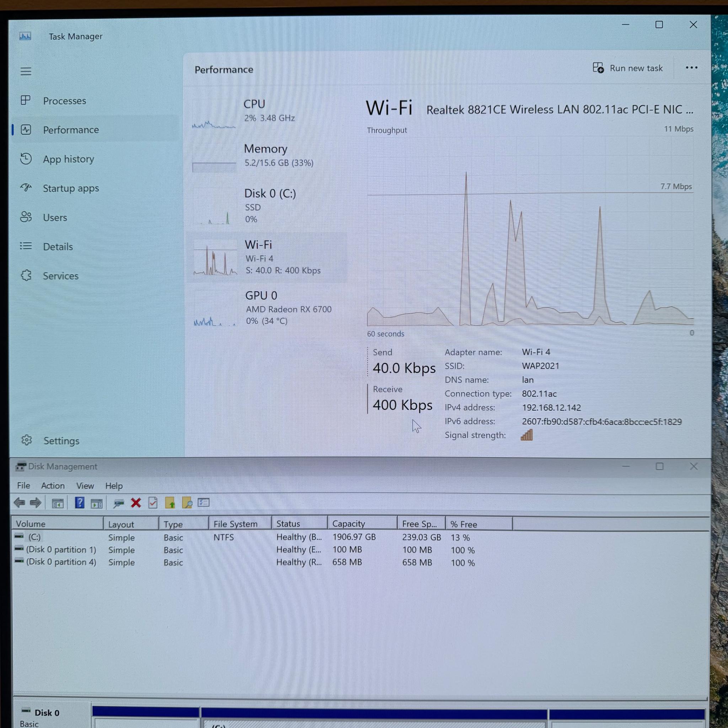The width and height of the screenshot is (728, 728).
Task: Click Run new task button
Action: click(x=627, y=68)
